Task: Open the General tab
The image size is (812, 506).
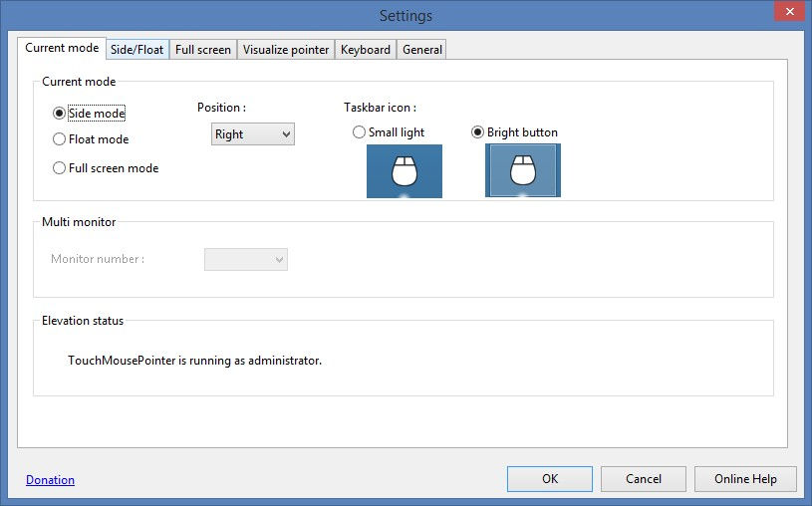Action: point(422,50)
